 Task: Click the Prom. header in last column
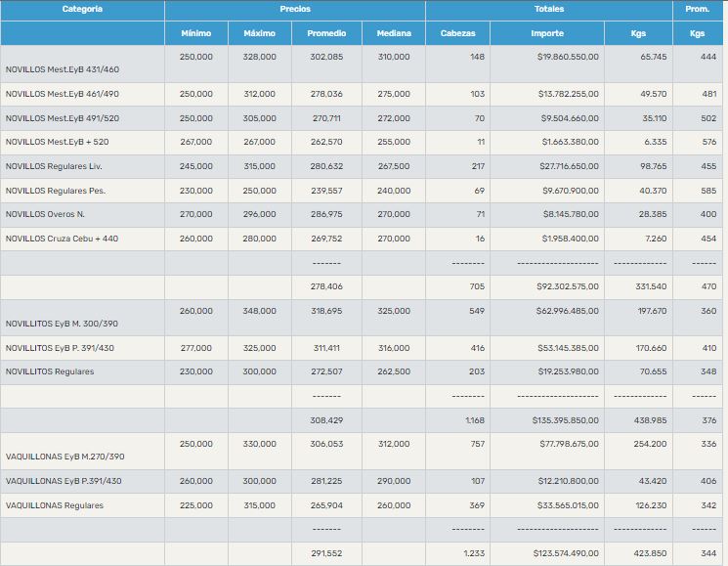(697, 10)
